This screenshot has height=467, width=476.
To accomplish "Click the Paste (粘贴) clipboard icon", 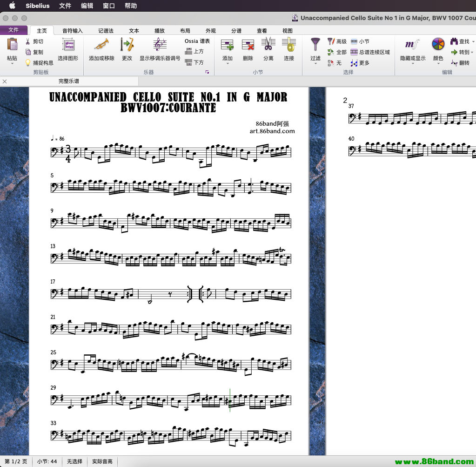I will pyautogui.click(x=12, y=46).
